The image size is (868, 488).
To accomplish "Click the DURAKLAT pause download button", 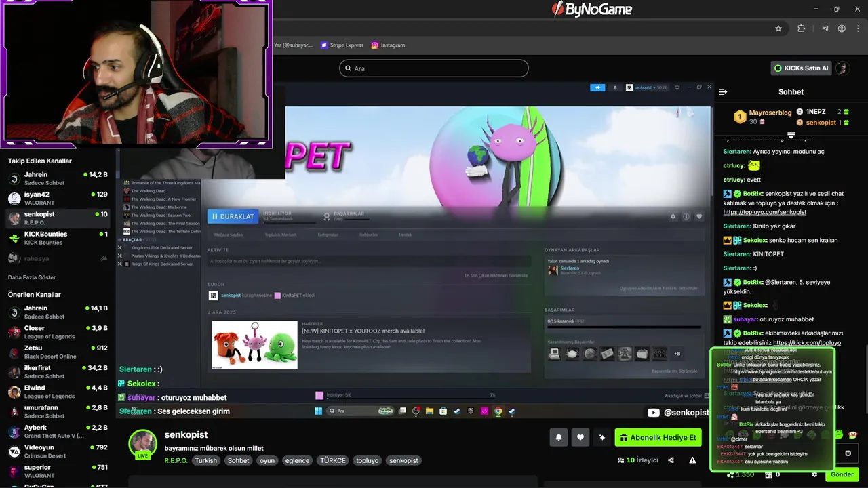I will click(x=233, y=217).
